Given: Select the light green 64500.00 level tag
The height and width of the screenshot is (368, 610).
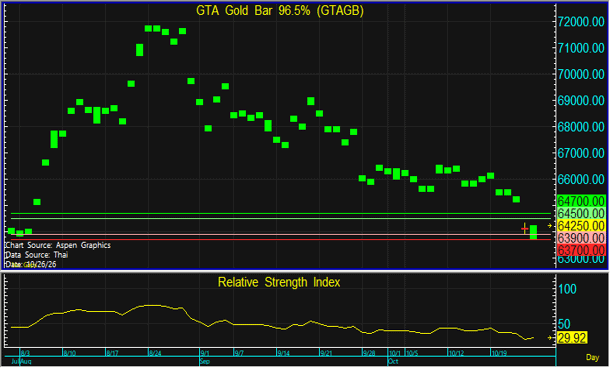Looking at the screenshot, I should [581, 213].
